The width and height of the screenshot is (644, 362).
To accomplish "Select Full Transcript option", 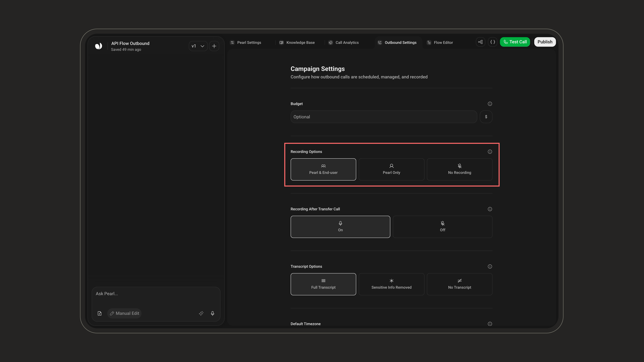I will (323, 284).
